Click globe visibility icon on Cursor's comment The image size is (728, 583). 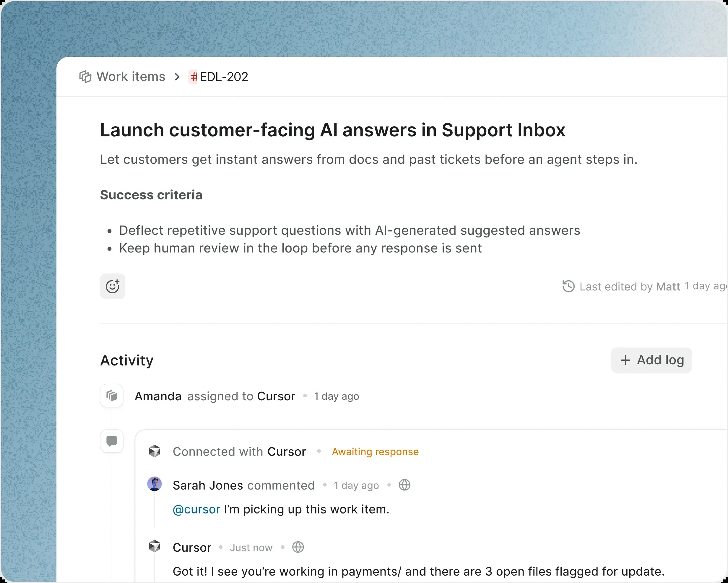(x=298, y=547)
